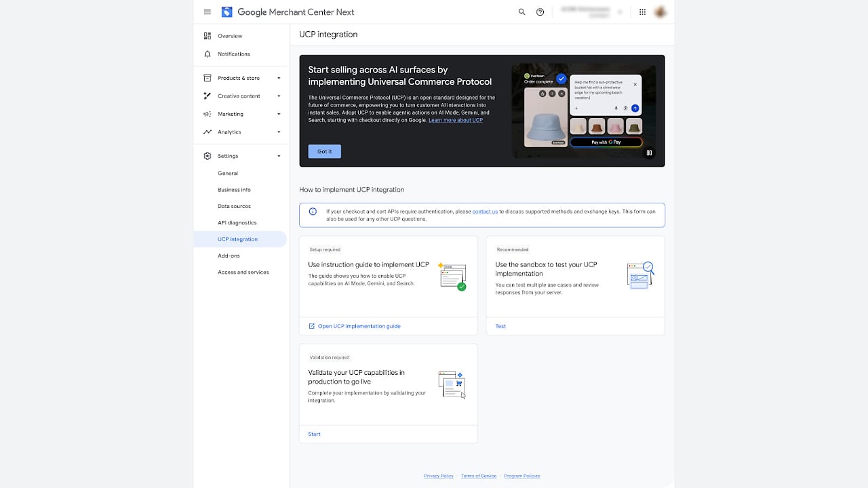
Task: Open UCP implementation guide
Action: pos(359,326)
